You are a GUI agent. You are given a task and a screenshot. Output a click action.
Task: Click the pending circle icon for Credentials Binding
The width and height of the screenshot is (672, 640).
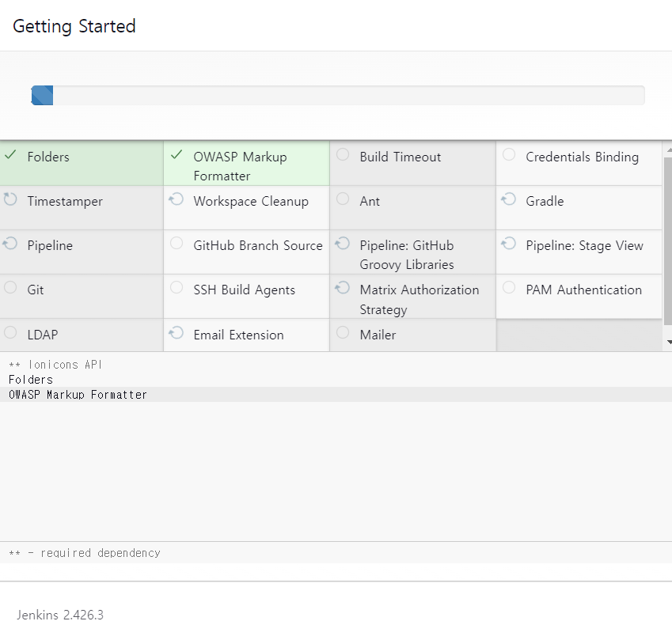tap(509, 154)
